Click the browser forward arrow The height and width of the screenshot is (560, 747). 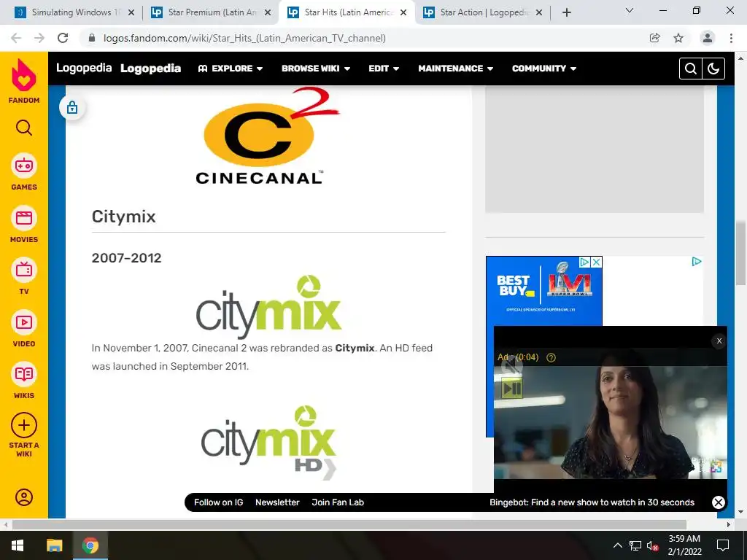coord(39,38)
